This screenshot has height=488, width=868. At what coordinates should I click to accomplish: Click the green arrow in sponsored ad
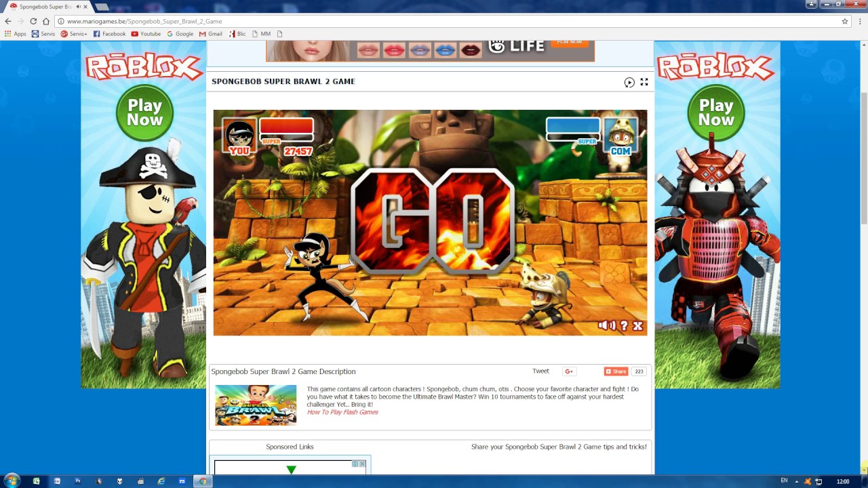(x=291, y=470)
